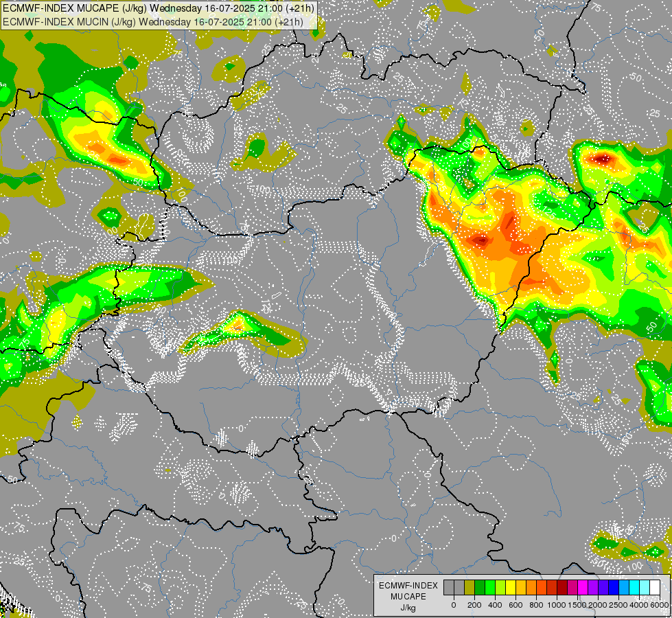This screenshot has width=672, height=618.
Task: Select the dark blue legend swatch
Action: point(614,587)
